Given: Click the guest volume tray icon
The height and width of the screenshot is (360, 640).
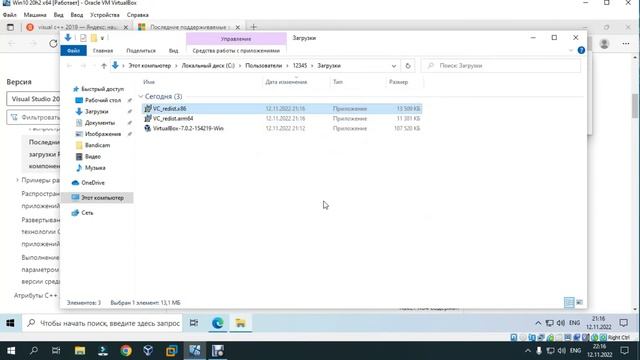Looking at the screenshot, I should coord(561,323).
